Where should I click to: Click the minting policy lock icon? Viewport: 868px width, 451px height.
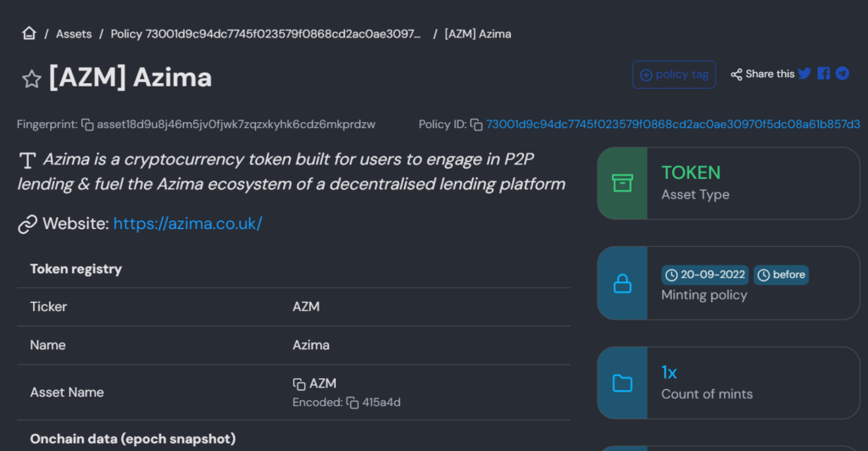pos(622,283)
